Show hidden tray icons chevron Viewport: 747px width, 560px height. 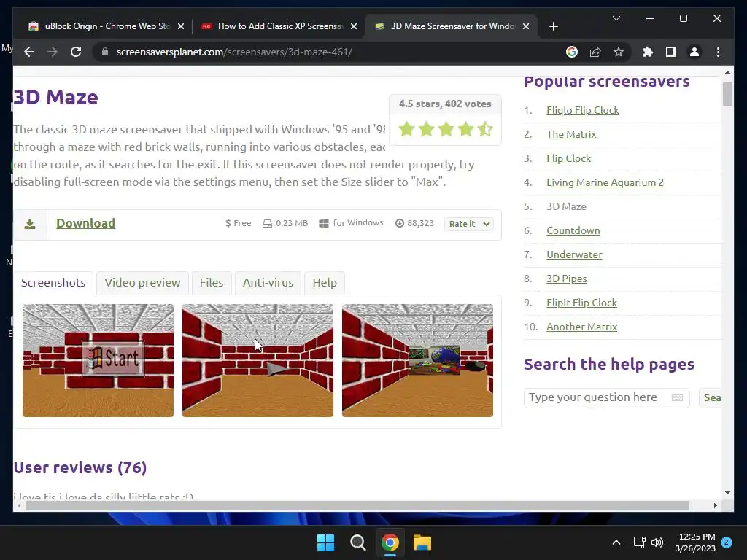616,542
